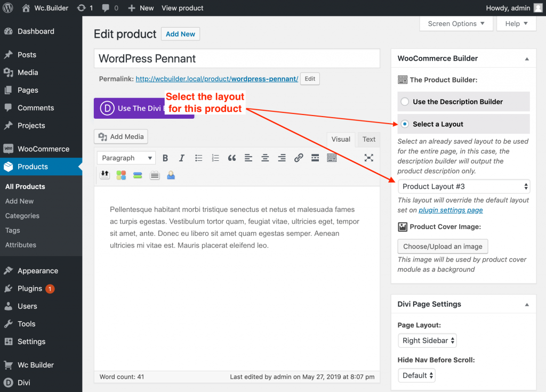Click the person avatar icon in editor toolbar

tap(171, 175)
